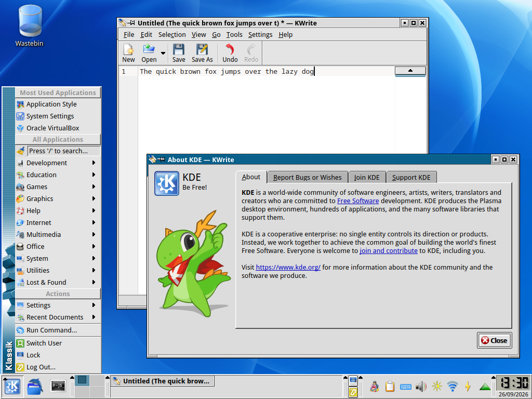The width and height of the screenshot is (532, 399).
Task: Open the File menu in KWrite
Action: pos(129,35)
